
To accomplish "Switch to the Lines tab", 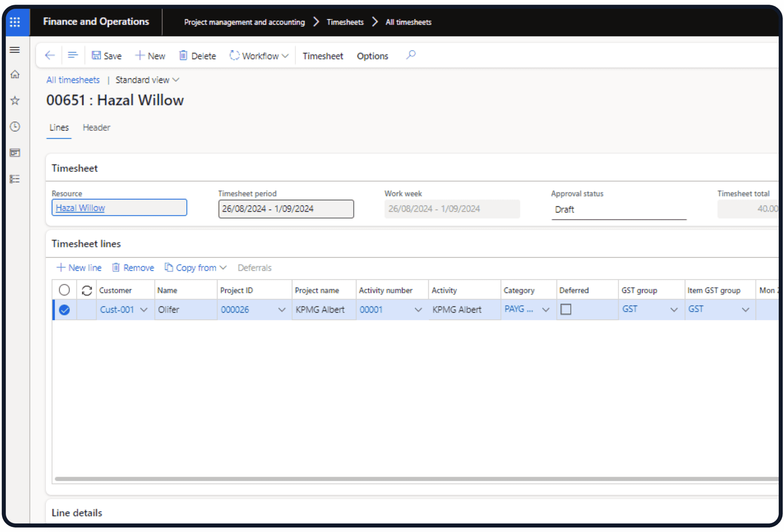I will point(59,128).
